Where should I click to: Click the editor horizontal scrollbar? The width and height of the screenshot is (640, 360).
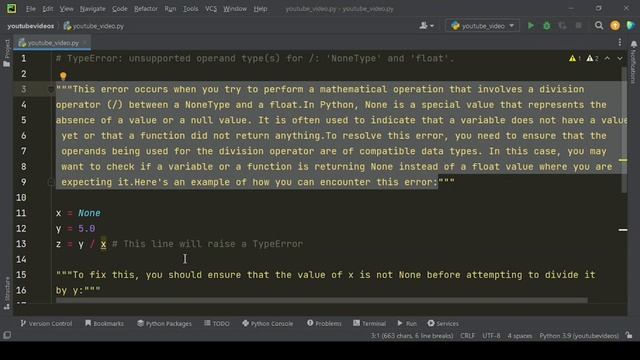[x=322, y=300]
